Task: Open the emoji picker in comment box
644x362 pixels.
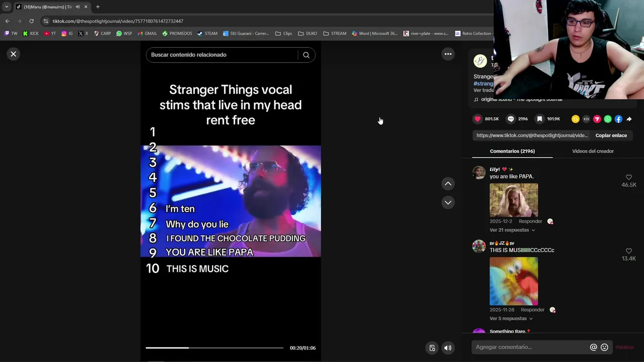Action: [604, 347]
